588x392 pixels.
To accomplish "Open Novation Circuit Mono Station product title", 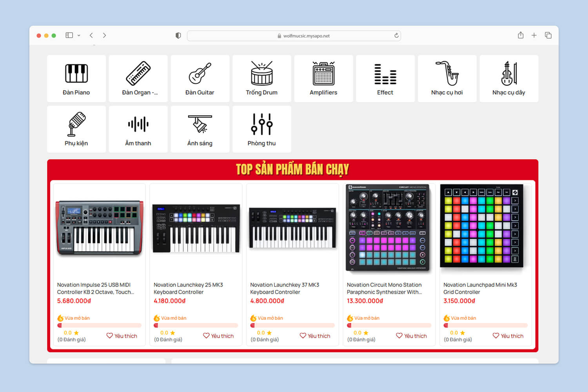I will point(385,289).
